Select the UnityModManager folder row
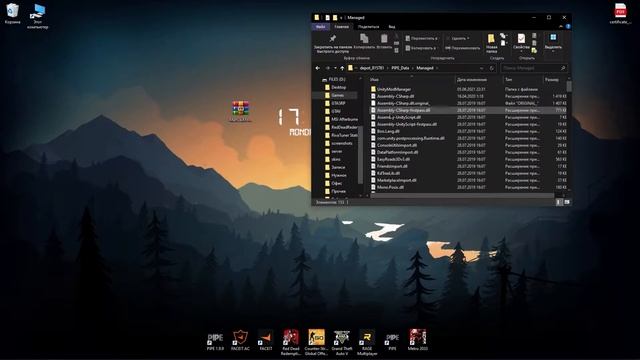The width and height of the screenshot is (640, 360). [469, 89]
